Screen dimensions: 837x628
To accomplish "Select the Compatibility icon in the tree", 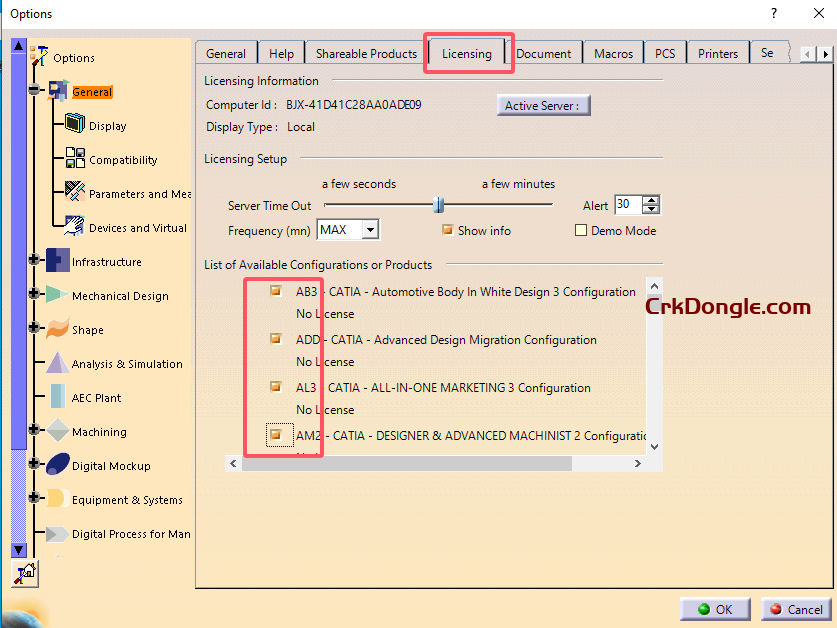I will (75, 159).
